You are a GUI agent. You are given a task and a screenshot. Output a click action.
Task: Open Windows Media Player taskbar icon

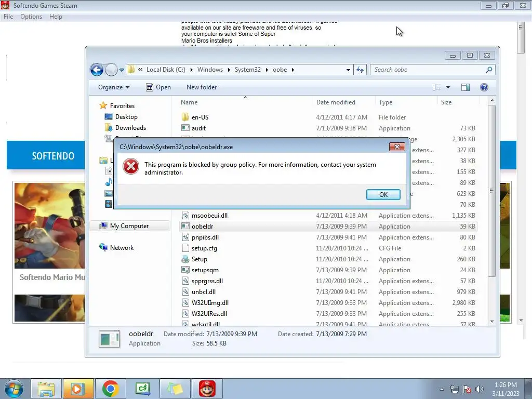[x=78, y=389]
